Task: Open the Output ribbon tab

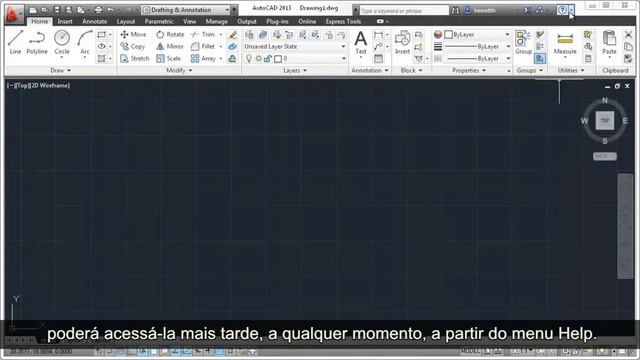Action: click(x=247, y=21)
